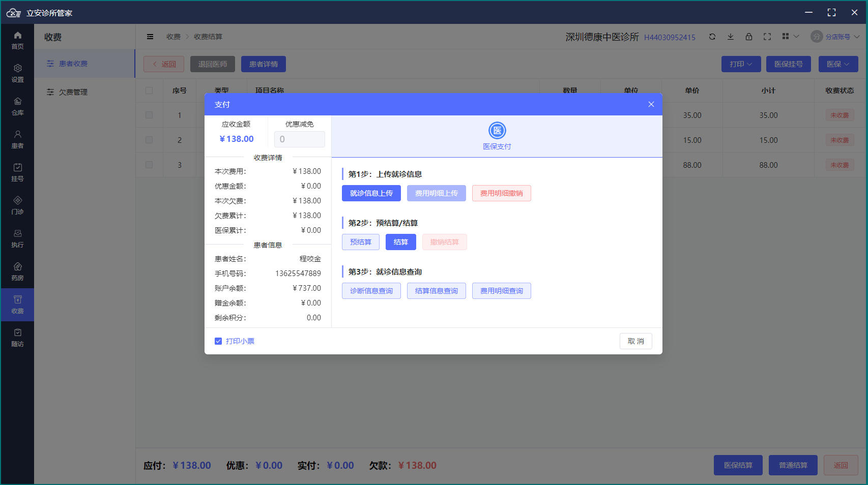The height and width of the screenshot is (485, 868).
Task: Select 患者收费 in the side menu
Action: click(84, 64)
